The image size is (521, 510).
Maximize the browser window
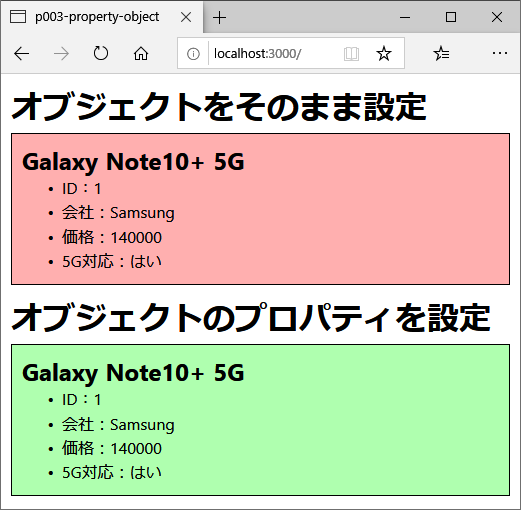[451, 17]
